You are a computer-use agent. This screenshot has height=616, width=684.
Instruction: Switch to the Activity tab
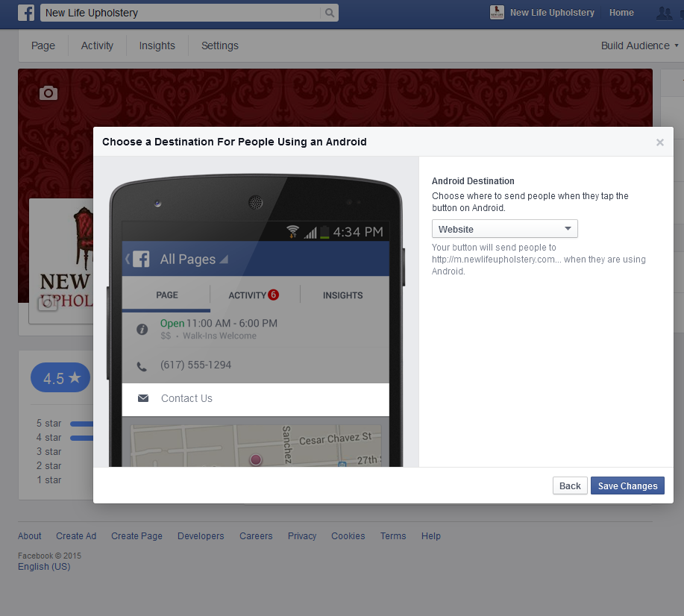click(x=97, y=45)
